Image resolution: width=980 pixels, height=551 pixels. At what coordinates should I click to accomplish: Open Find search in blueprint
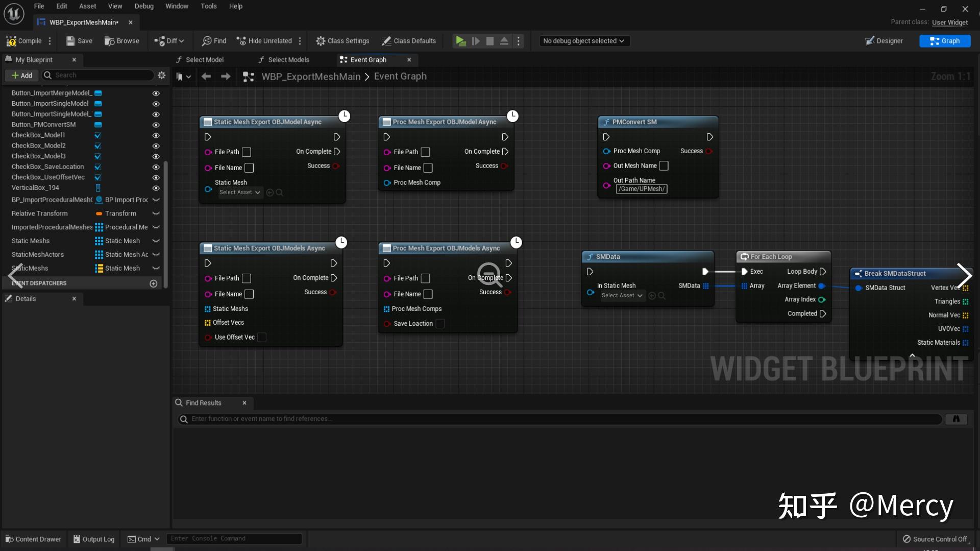214,41
